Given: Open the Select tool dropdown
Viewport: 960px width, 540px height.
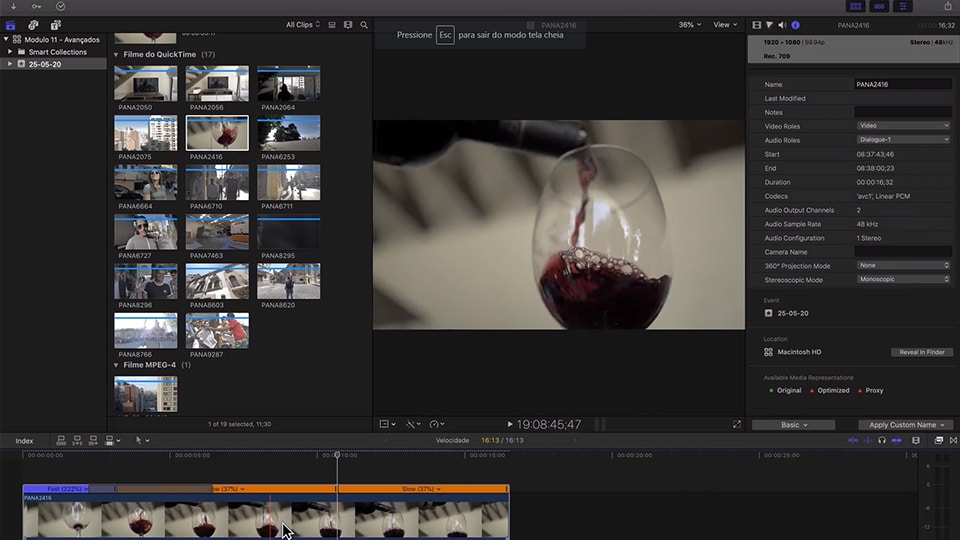Looking at the screenshot, I should 142,440.
